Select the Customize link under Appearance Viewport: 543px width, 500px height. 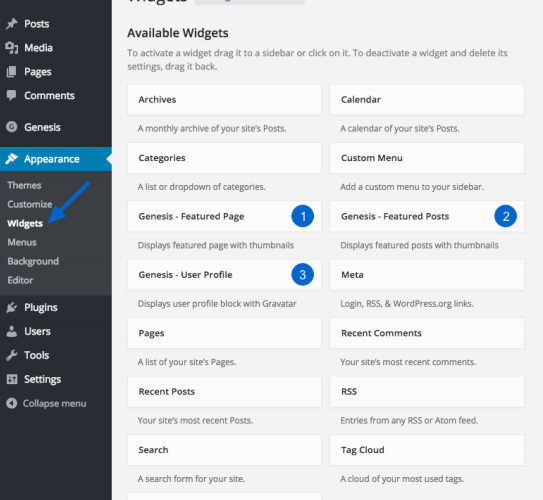30,204
